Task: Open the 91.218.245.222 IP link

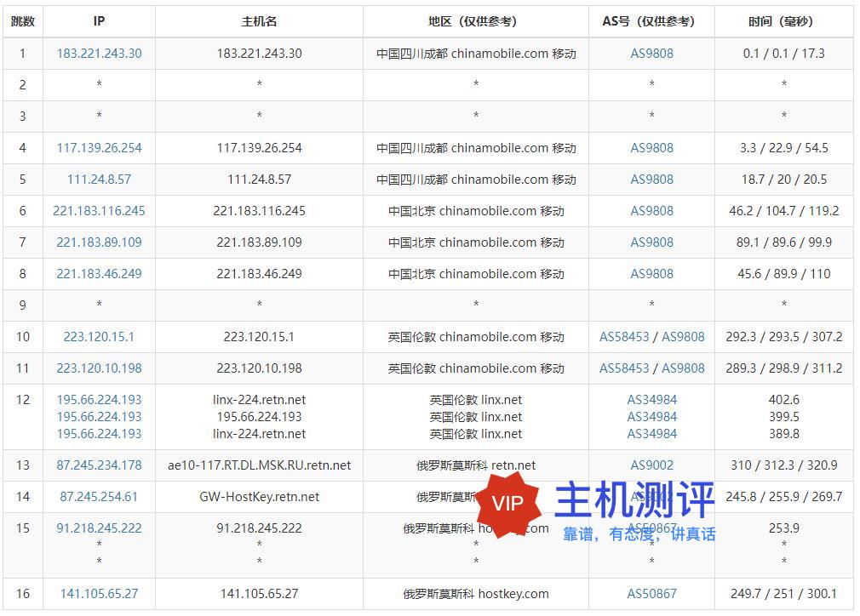Action: pyautogui.click(x=100, y=528)
